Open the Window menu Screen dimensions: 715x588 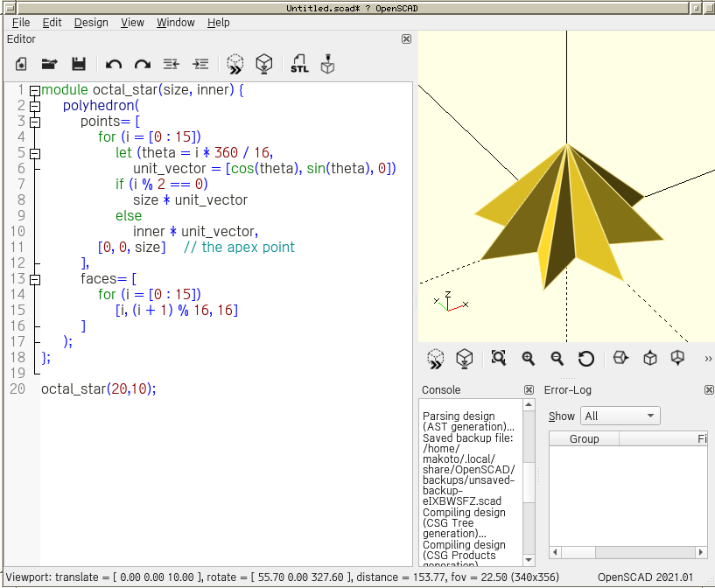coord(176,23)
